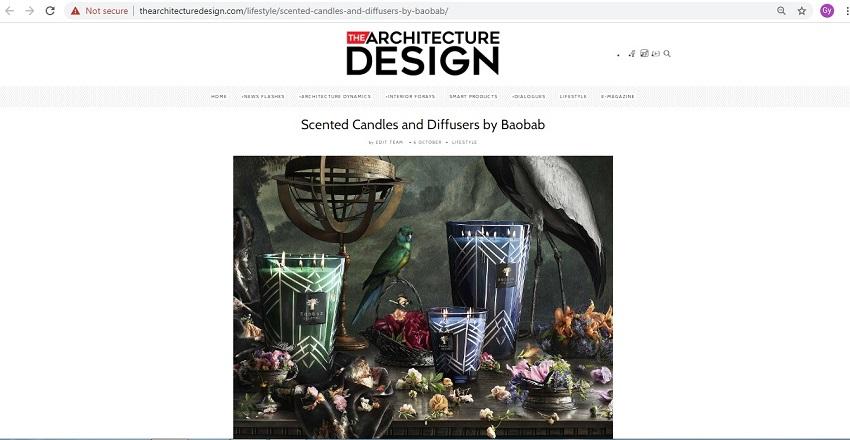Open the zoom magnifier in address bar

point(781,11)
